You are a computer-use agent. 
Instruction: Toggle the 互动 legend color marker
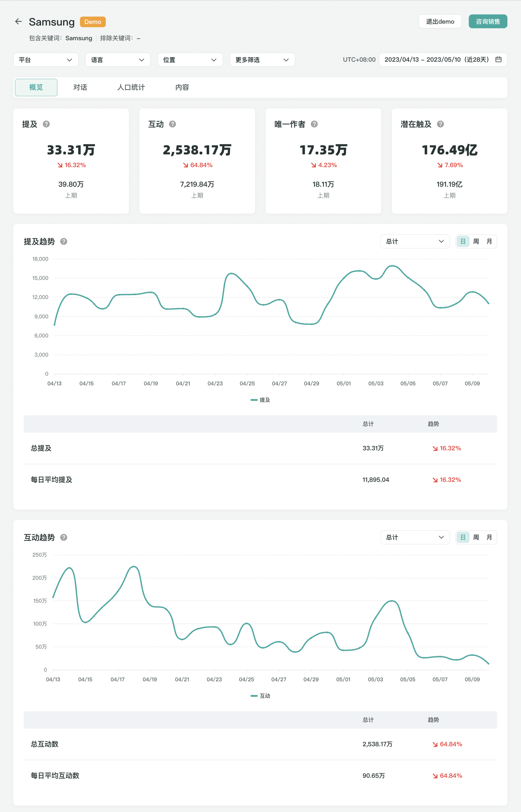(x=254, y=696)
